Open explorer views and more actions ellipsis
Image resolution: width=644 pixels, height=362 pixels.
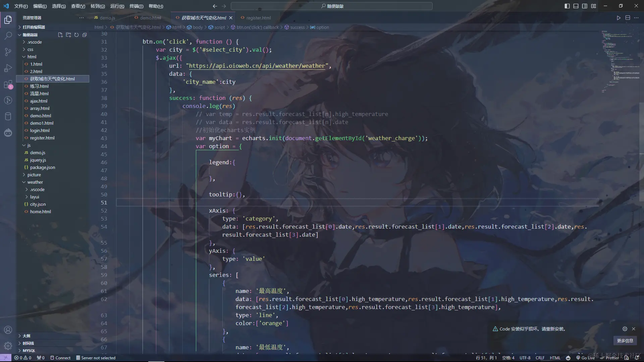click(x=82, y=18)
